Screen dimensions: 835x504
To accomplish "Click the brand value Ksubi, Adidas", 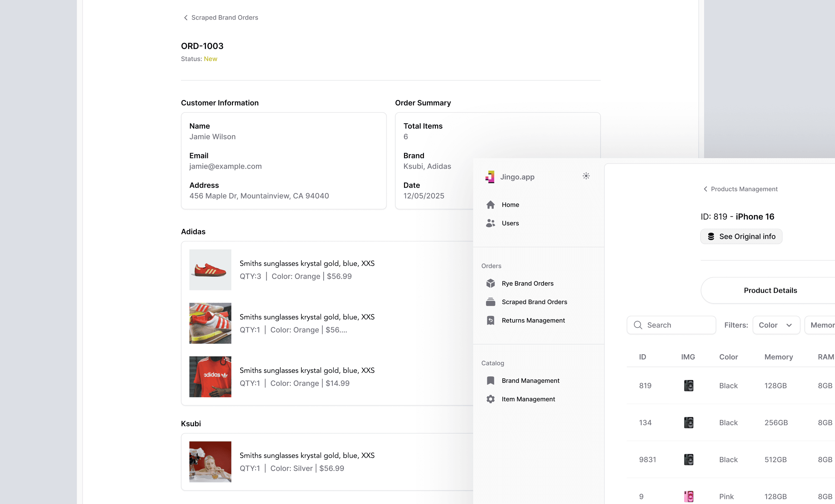I will pyautogui.click(x=427, y=166).
